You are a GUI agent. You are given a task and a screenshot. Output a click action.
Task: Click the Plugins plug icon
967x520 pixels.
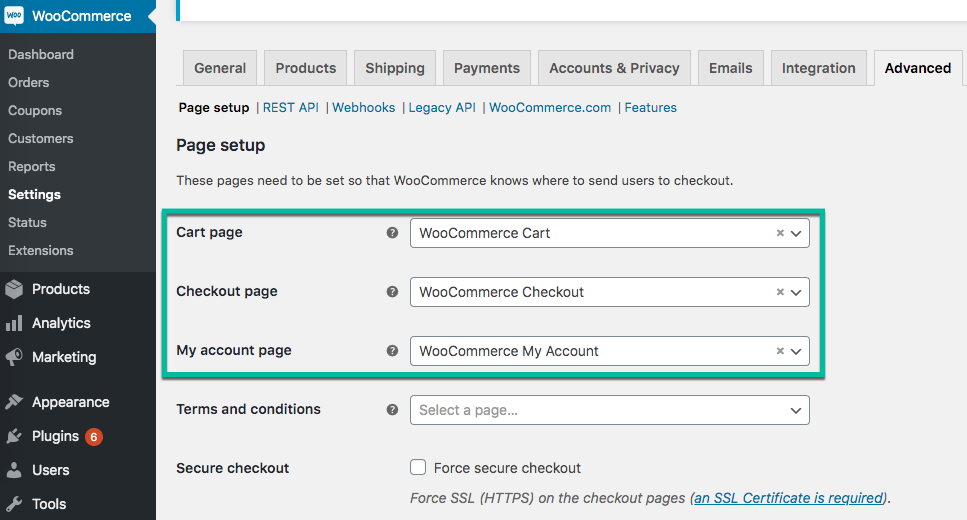pos(14,436)
